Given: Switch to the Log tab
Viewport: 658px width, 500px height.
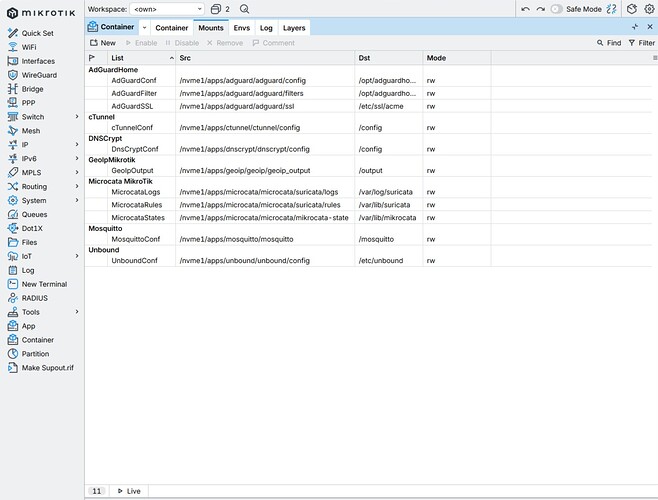Looking at the screenshot, I should click(x=266, y=28).
